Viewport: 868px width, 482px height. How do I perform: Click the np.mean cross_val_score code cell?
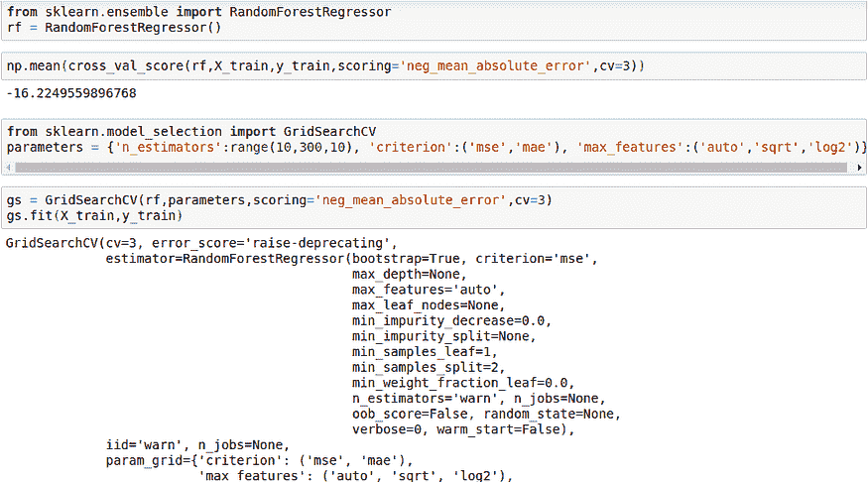(325, 66)
